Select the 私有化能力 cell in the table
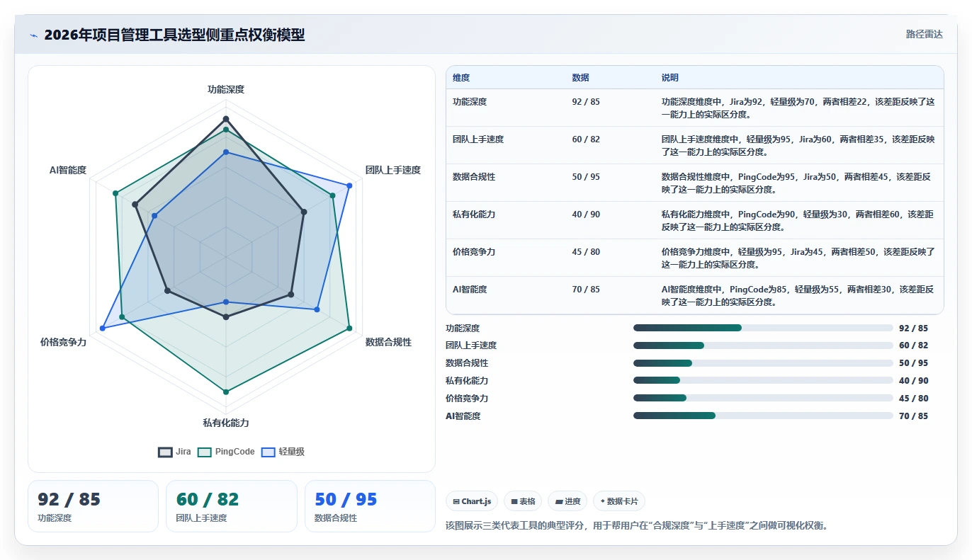The image size is (972, 560). [474, 215]
